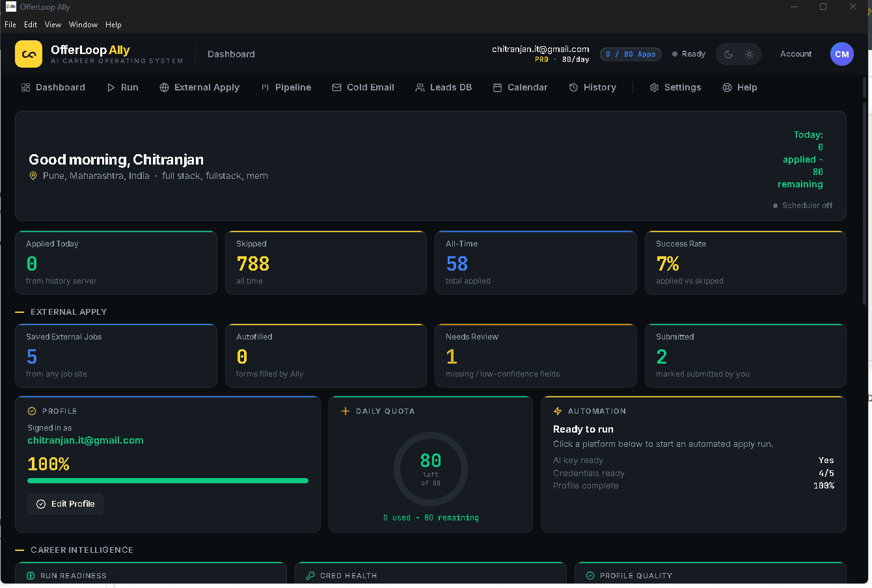
Task: Click the "AI key ready" row
Action: point(694,461)
